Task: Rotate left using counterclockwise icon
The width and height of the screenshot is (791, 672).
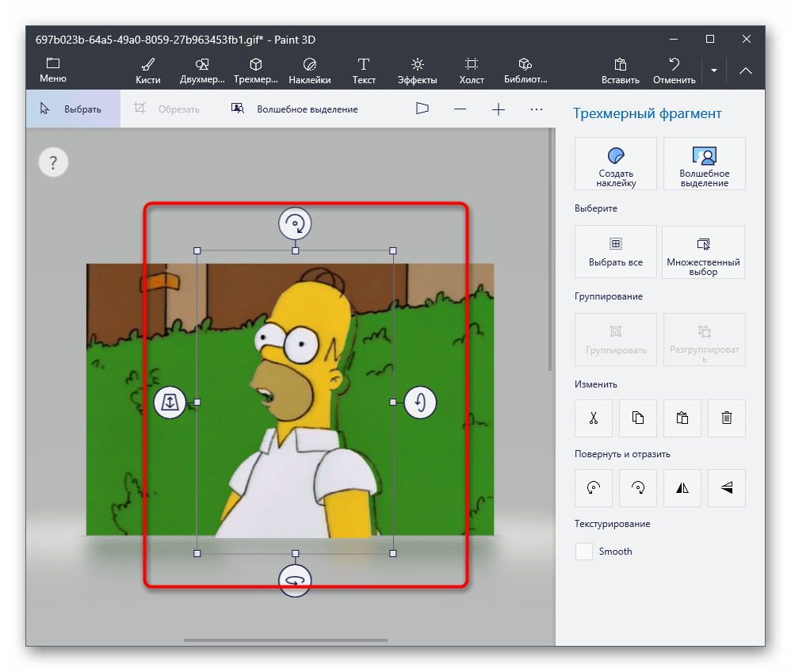Action: pyautogui.click(x=593, y=489)
